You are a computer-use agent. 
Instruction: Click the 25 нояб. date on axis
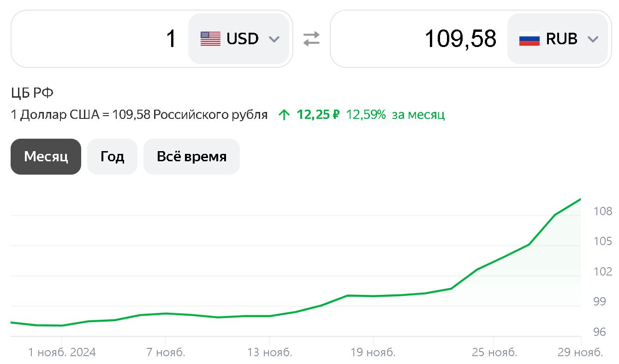pyautogui.click(x=494, y=352)
